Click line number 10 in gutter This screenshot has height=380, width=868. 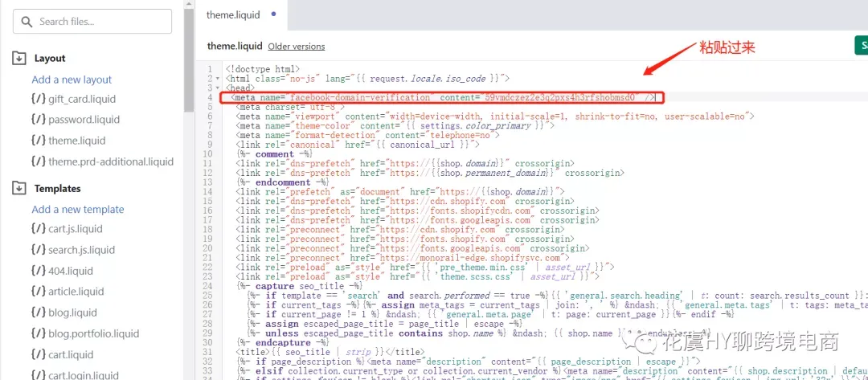tap(207, 153)
